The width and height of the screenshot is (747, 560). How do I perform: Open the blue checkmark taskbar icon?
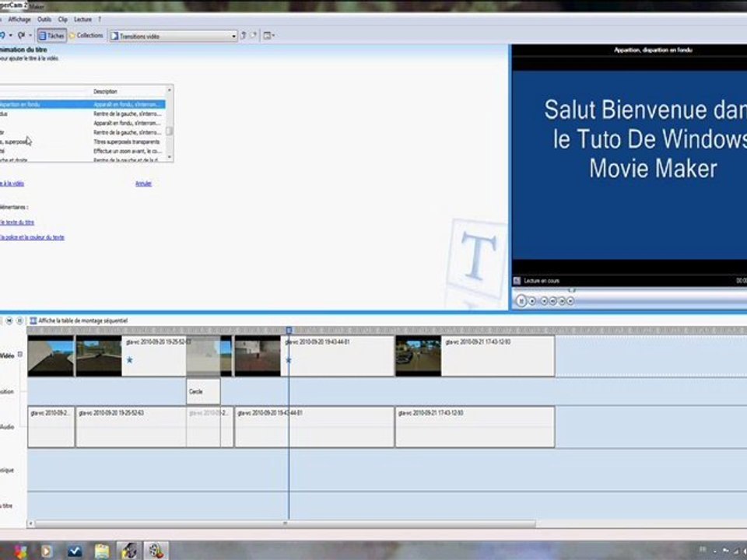[x=75, y=551]
